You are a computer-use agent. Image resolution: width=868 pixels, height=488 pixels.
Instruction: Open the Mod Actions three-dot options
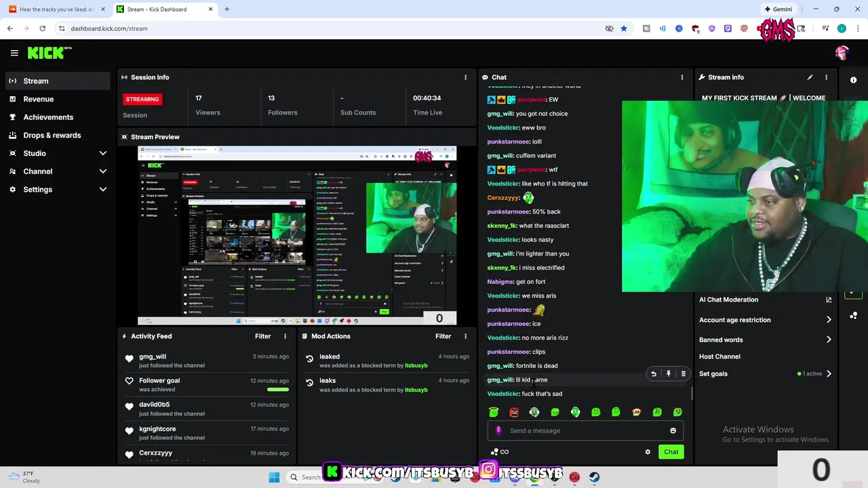tap(465, 336)
